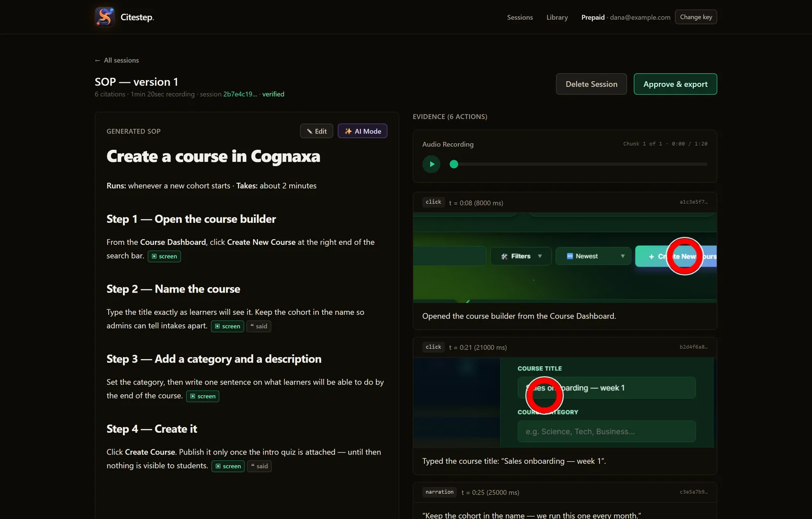812x519 pixels.
Task: Click the Edit pencil button
Action: (x=317, y=131)
